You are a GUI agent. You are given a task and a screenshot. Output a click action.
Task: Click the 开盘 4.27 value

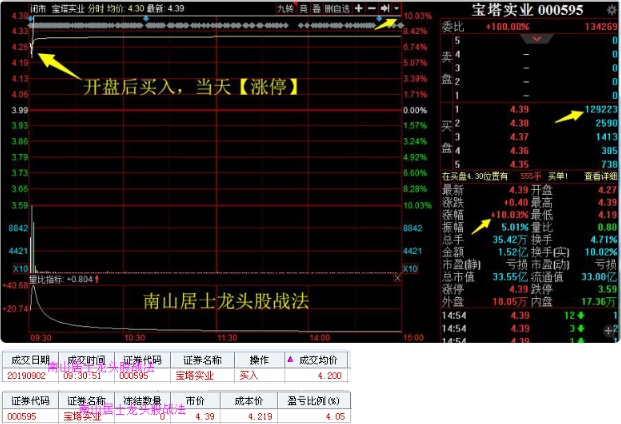coord(608,190)
